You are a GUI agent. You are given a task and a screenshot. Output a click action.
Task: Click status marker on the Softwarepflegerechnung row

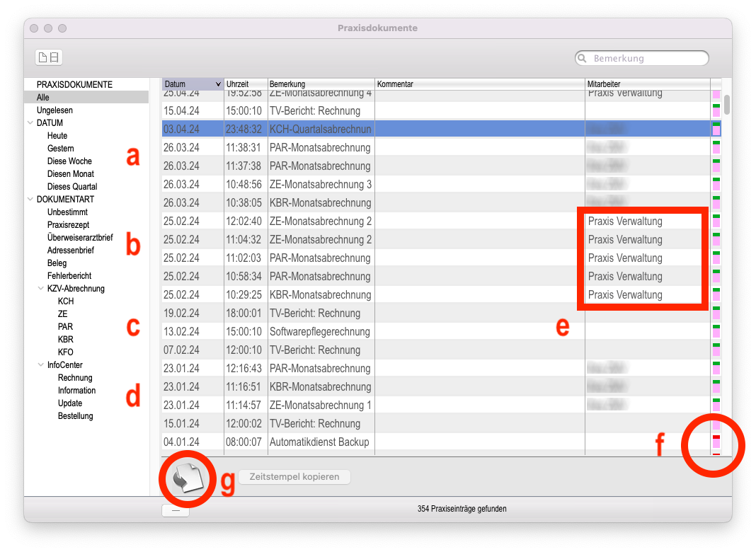point(716,331)
